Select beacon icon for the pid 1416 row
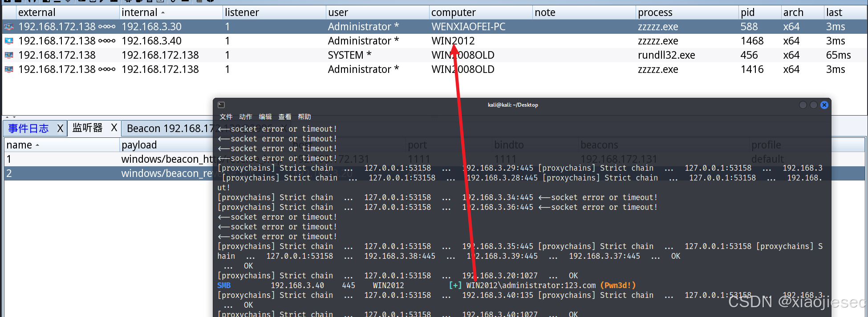 (9, 69)
